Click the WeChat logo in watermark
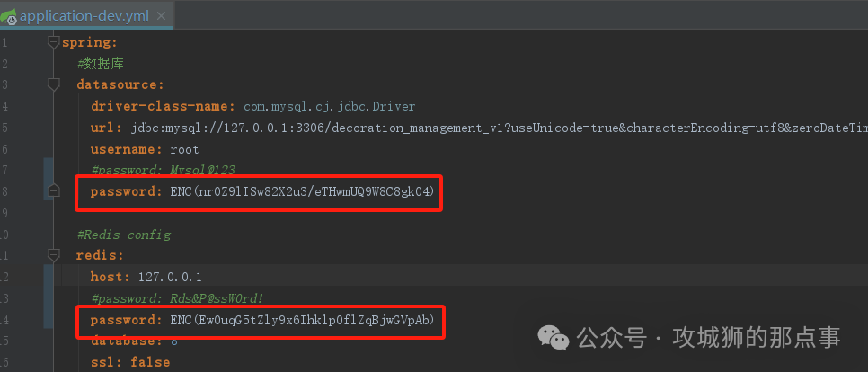This screenshot has width=868, height=372. pos(554,337)
